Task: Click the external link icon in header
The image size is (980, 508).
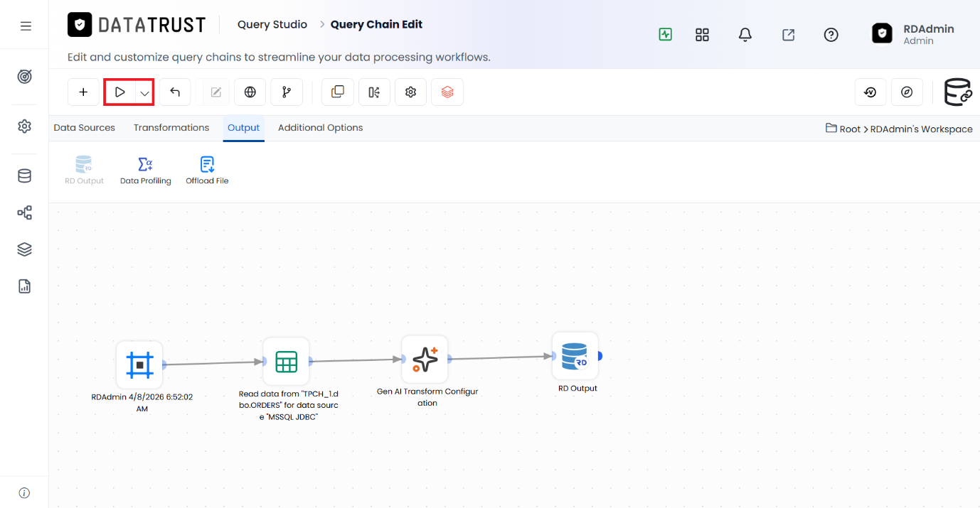Action: point(788,35)
